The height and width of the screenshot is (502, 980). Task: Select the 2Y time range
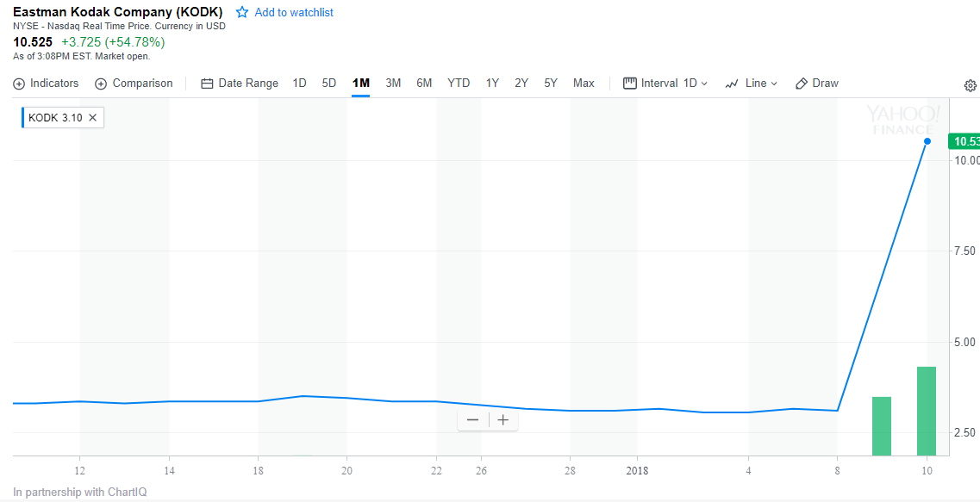[x=521, y=83]
